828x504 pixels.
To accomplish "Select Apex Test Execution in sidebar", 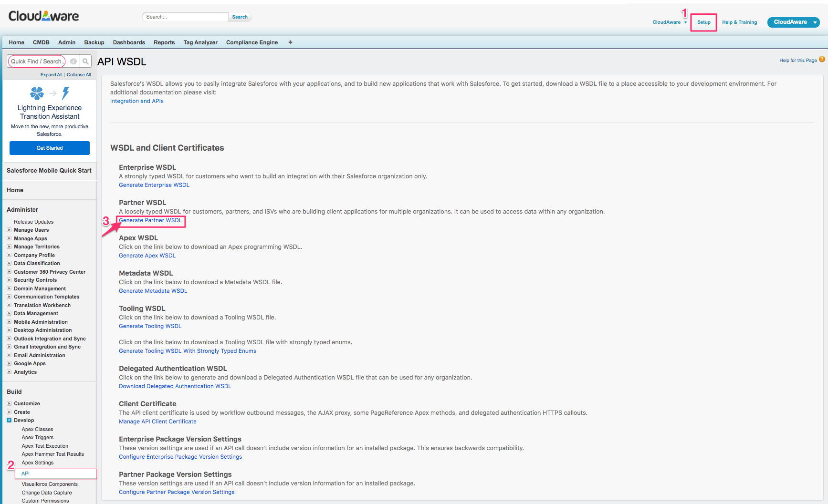I will 45,446.
